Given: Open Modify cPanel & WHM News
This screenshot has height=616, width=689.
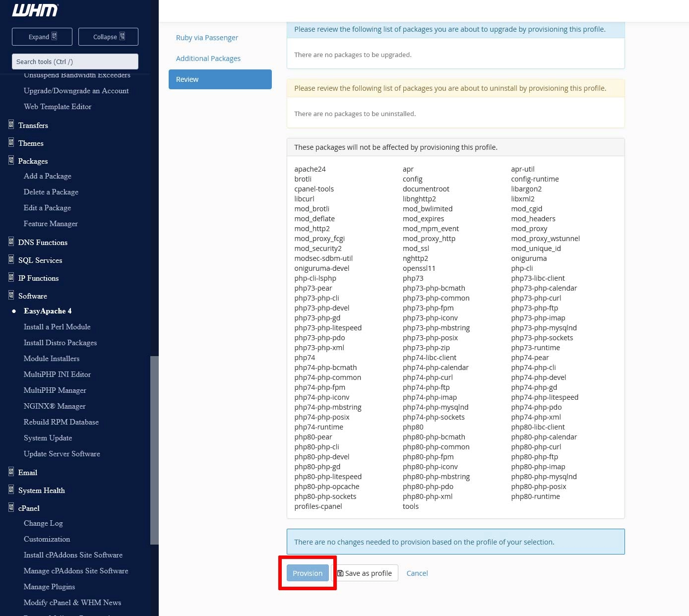Looking at the screenshot, I should pos(72,603).
